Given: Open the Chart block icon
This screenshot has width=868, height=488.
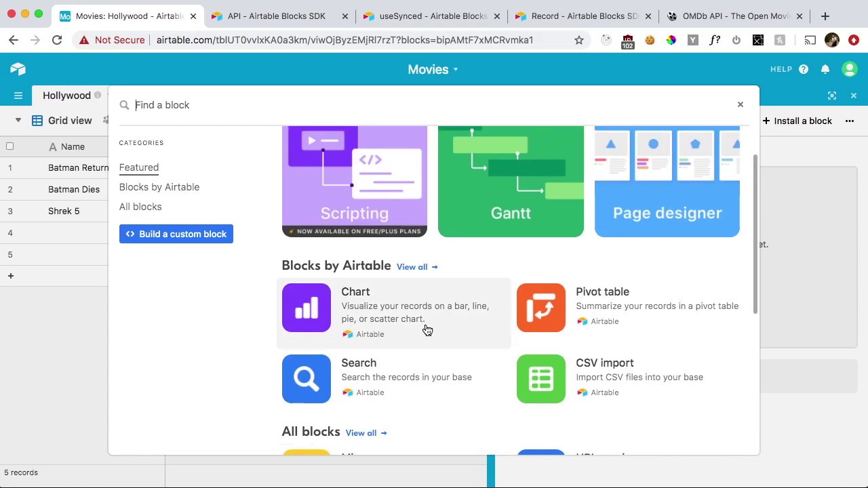Looking at the screenshot, I should 307,308.
